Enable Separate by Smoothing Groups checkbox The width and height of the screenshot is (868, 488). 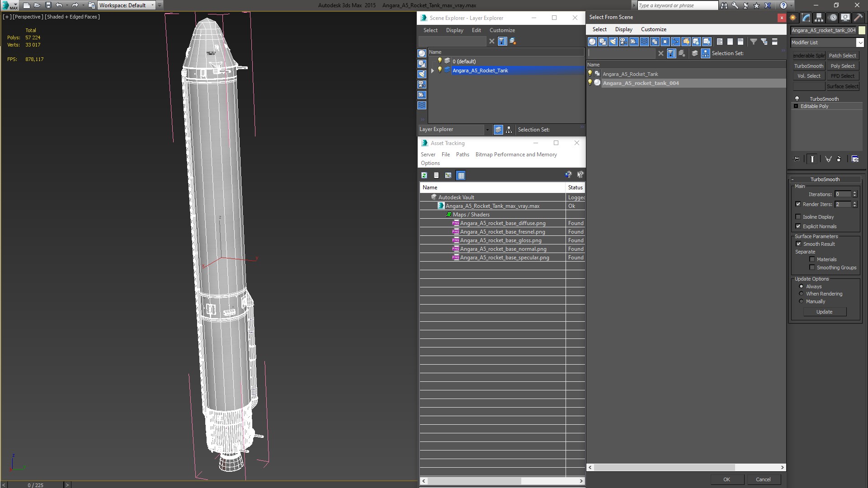812,267
